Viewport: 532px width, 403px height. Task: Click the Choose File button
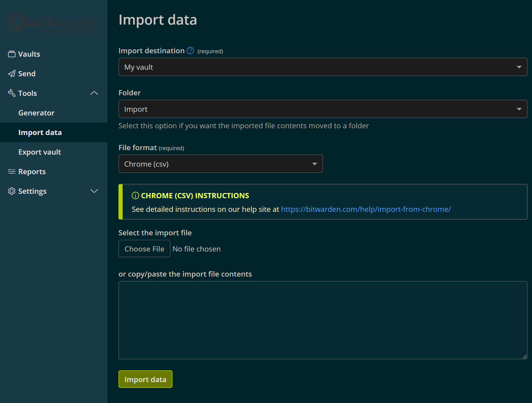[x=144, y=249]
